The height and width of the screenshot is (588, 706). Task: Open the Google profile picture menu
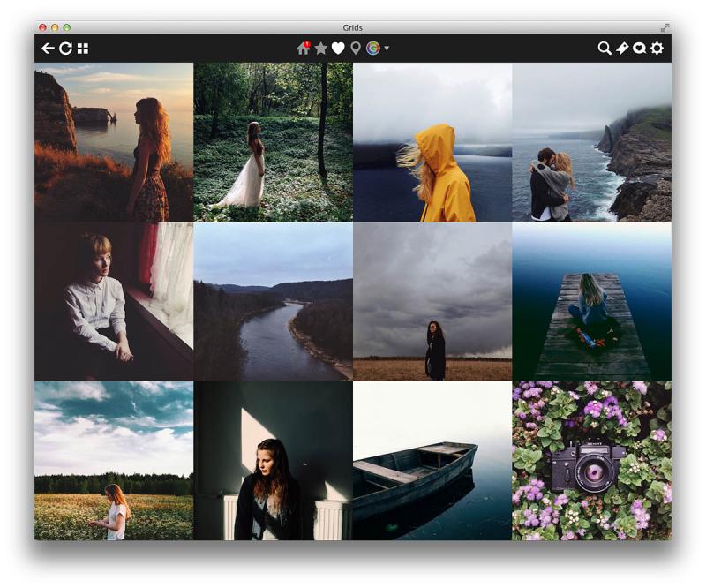[x=372, y=48]
